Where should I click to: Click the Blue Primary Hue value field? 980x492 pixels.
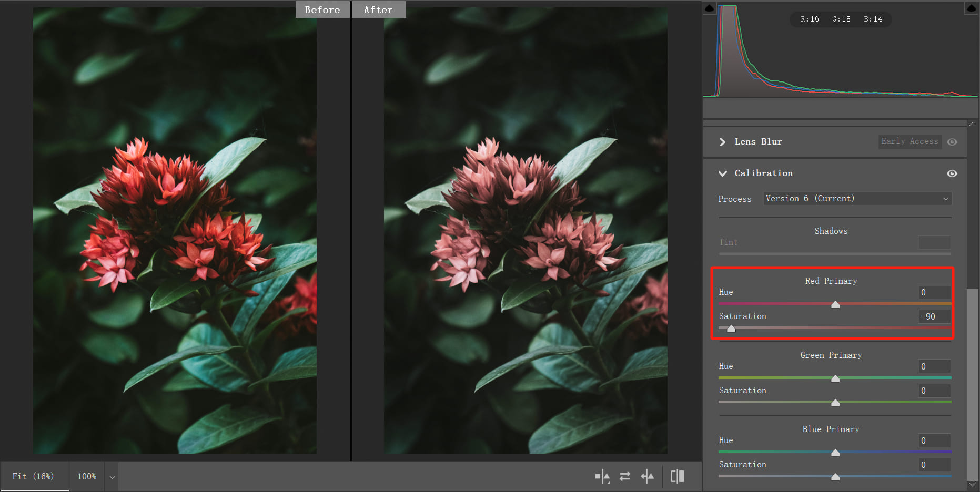(x=934, y=440)
